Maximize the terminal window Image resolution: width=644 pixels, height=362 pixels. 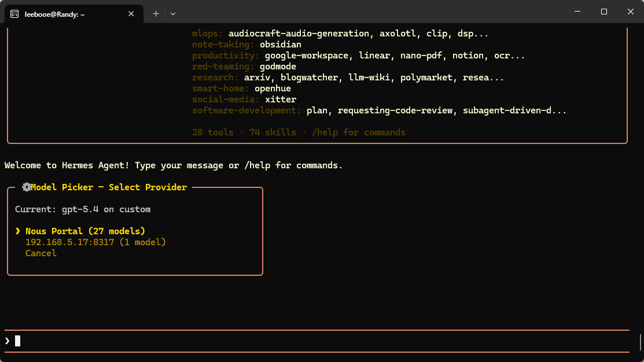(603, 12)
